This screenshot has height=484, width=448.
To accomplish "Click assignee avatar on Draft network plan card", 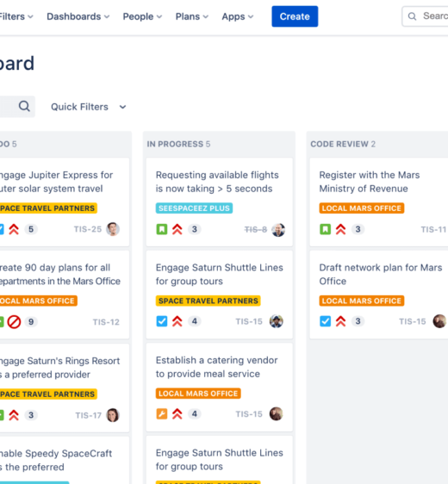I will (x=439, y=321).
